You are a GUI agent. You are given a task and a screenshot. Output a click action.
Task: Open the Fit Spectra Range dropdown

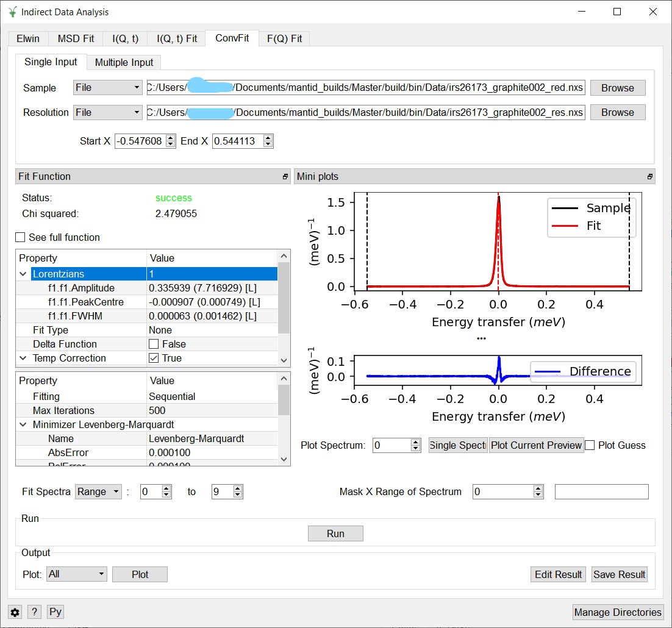coord(98,491)
